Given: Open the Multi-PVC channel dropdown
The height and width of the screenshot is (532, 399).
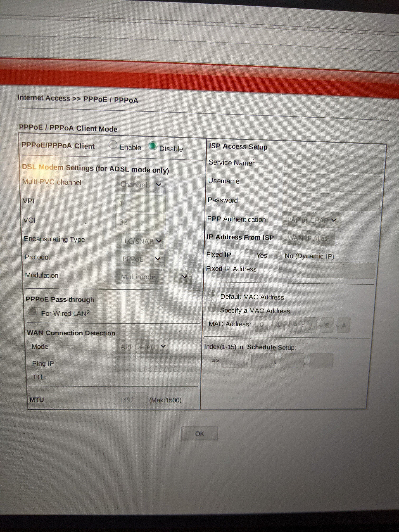Looking at the screenshot, I should 141,184.
